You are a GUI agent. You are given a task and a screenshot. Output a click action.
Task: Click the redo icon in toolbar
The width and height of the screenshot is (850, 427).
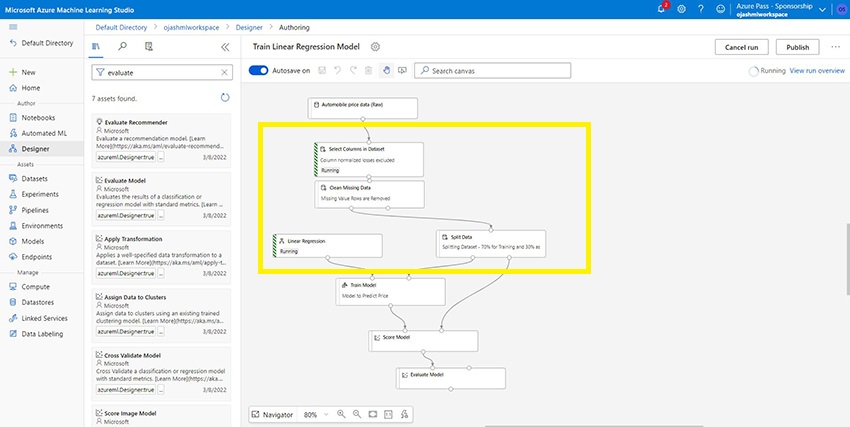[353, 70]
